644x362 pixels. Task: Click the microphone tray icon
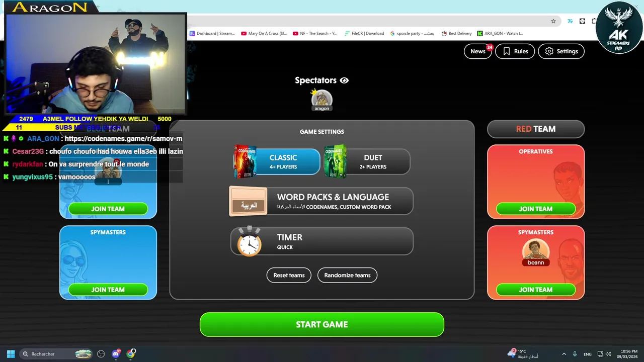[575, 354]
